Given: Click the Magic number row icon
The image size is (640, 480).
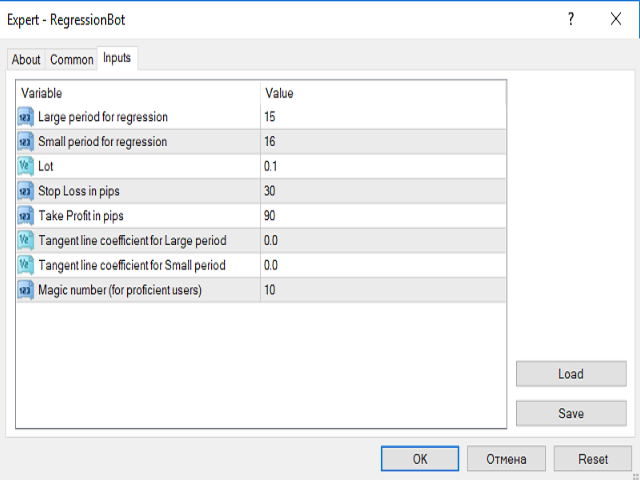Looking at the screenshot, I should (25, 290).
